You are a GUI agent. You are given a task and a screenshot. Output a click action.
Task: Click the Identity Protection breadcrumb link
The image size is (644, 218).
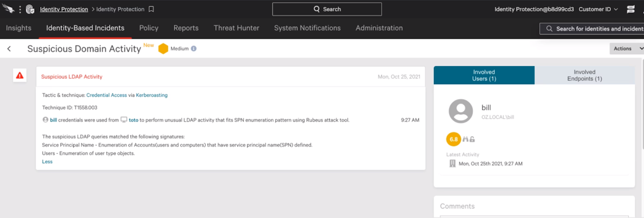click(x=64, y=9)
